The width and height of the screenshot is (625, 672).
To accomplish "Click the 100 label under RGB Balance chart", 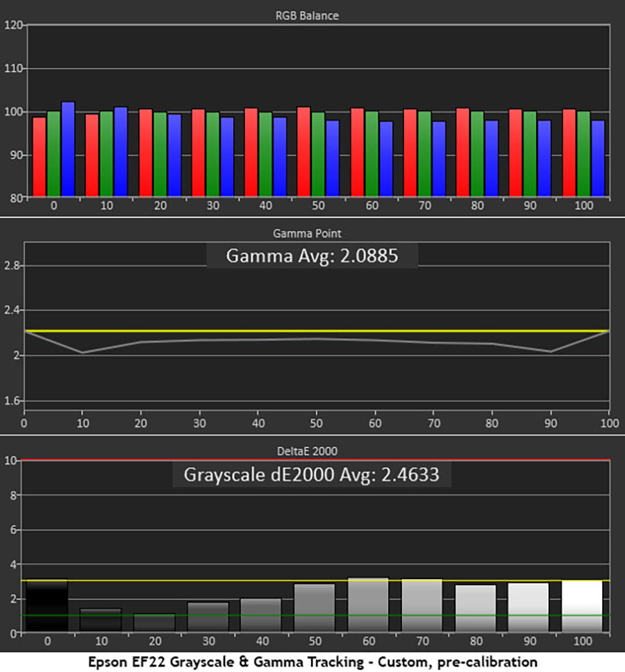I will coord(583,205).
